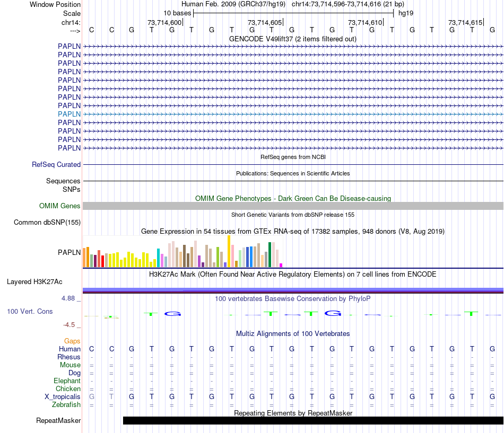Open Repeating Elements by RepeatMasker title

[293, 413]
